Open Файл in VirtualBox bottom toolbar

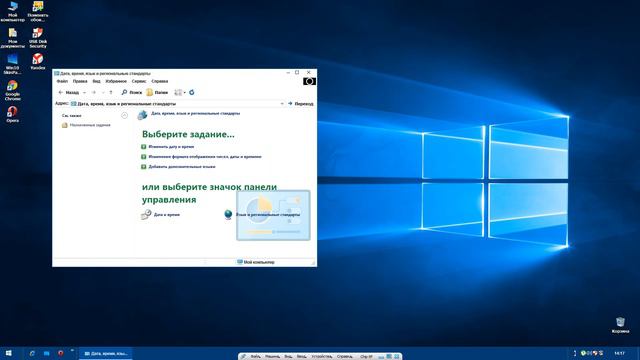pos(256,357)
